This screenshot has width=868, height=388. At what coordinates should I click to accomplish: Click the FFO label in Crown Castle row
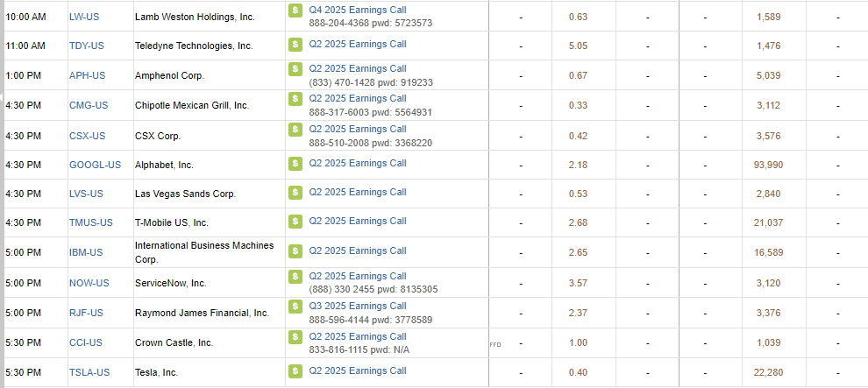[x=495, y=344]
